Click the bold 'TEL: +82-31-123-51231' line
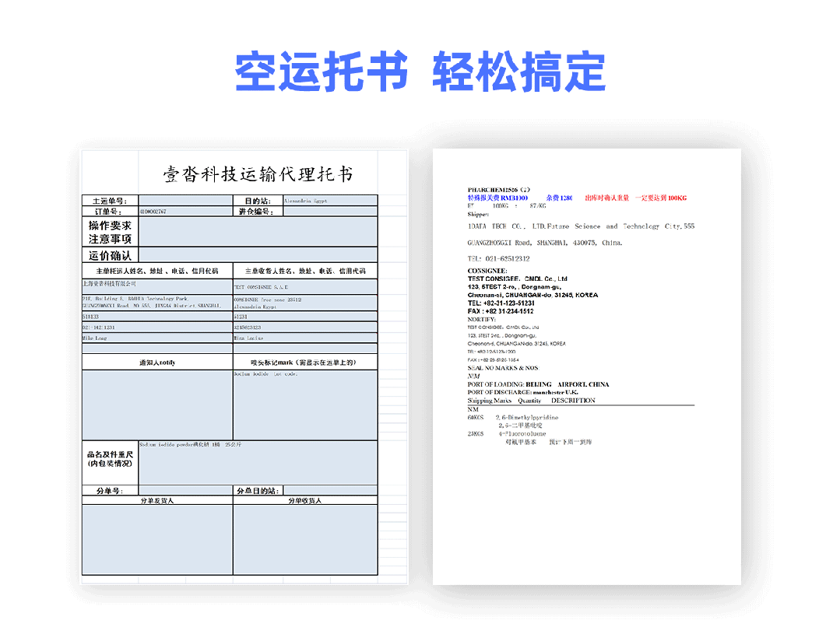The image size is (840, 634). pyautogui.click(x=501, y=303)
